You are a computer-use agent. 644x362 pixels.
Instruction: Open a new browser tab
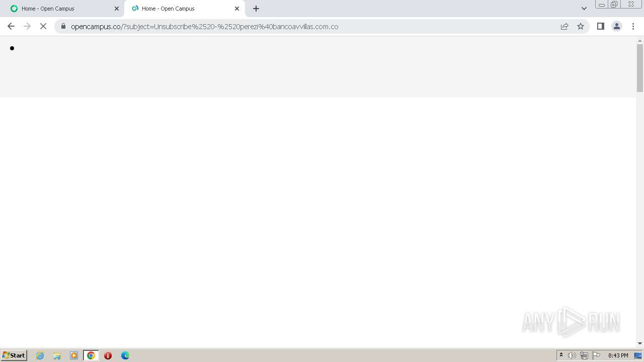[x=256, y=9]
